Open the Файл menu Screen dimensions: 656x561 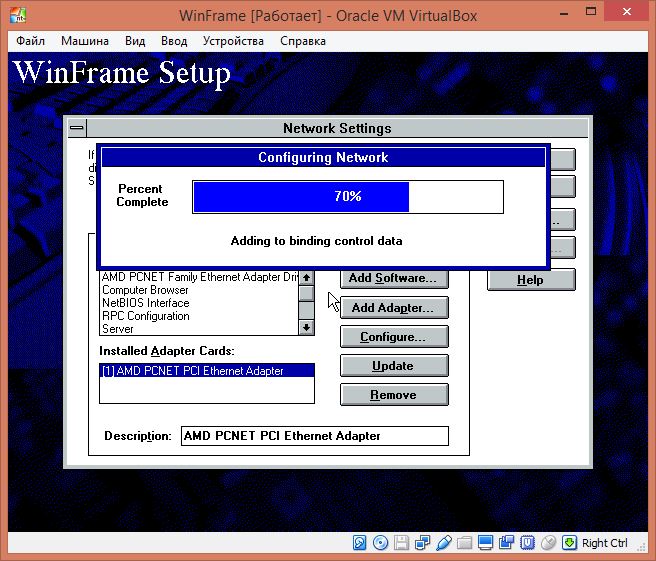[x=31, y=41]
